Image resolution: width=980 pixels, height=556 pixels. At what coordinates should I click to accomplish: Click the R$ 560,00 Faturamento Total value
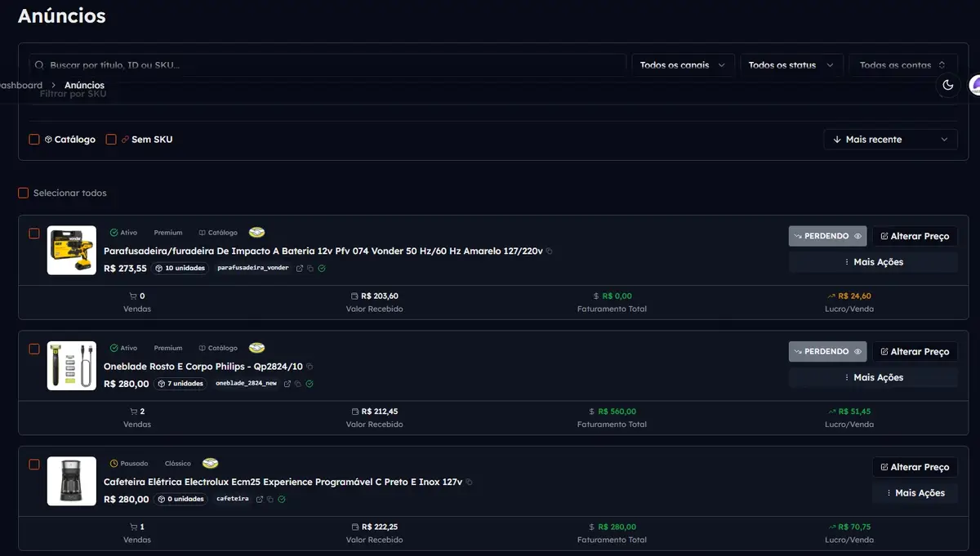click(x=617, y=411)
